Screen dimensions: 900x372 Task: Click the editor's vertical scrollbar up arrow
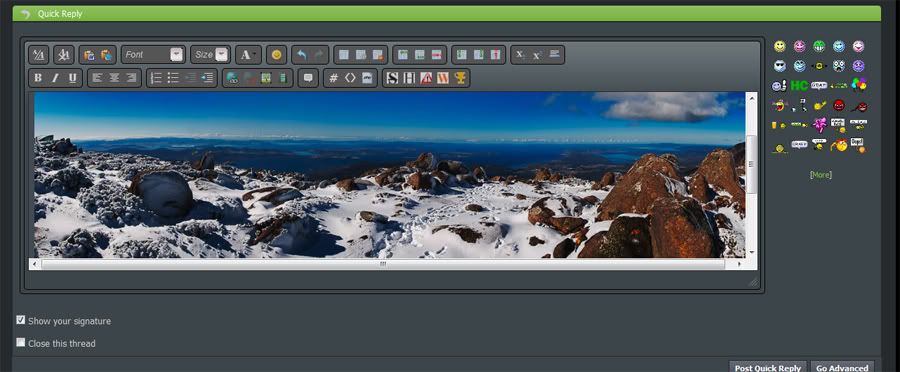(x=751, y=98)
